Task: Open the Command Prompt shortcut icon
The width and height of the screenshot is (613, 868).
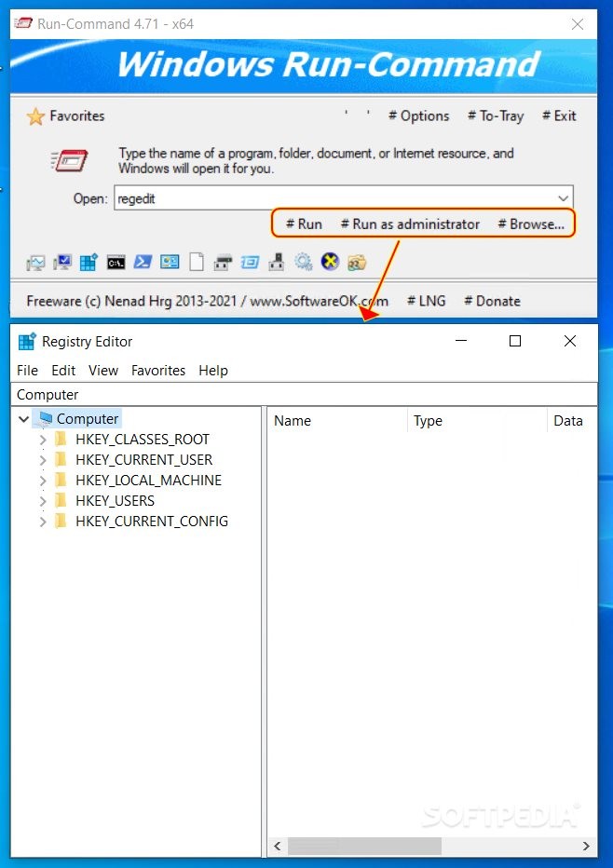Action: click(116, 263)
